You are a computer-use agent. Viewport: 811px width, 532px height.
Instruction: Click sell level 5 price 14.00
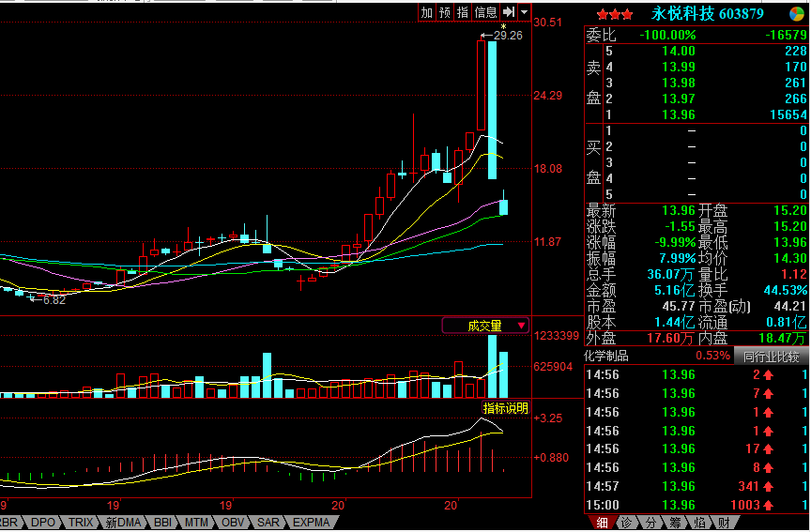point(678,52)
